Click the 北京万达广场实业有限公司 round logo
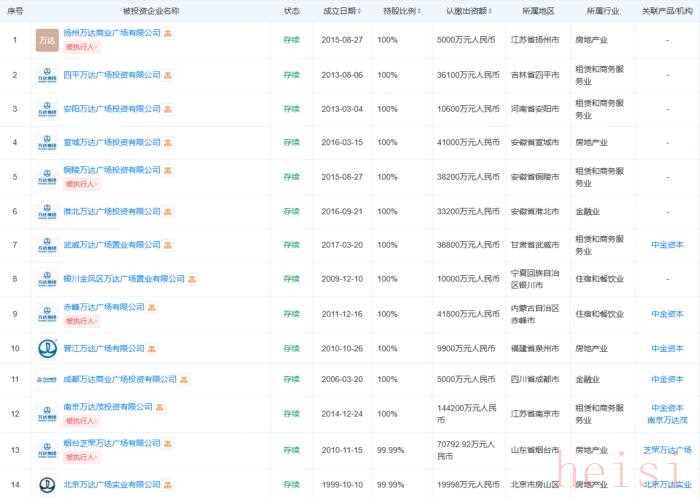700x500 pixels. click(x=47, y=485)
